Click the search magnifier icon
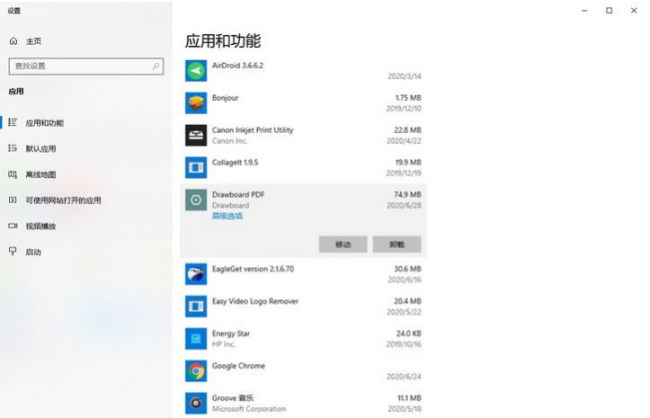The height and width of the screenshot is (418, 650). click(x=156, y=66)
